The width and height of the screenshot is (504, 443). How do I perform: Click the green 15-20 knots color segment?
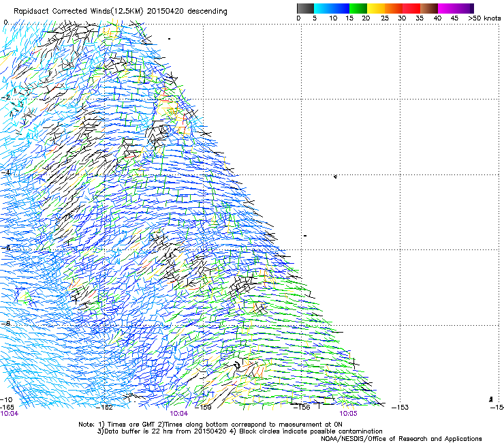click(358, 8)
